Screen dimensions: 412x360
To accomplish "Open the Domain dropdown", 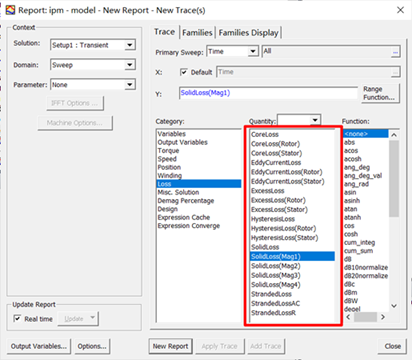I will pyautogui.click(x=130, y=65).
